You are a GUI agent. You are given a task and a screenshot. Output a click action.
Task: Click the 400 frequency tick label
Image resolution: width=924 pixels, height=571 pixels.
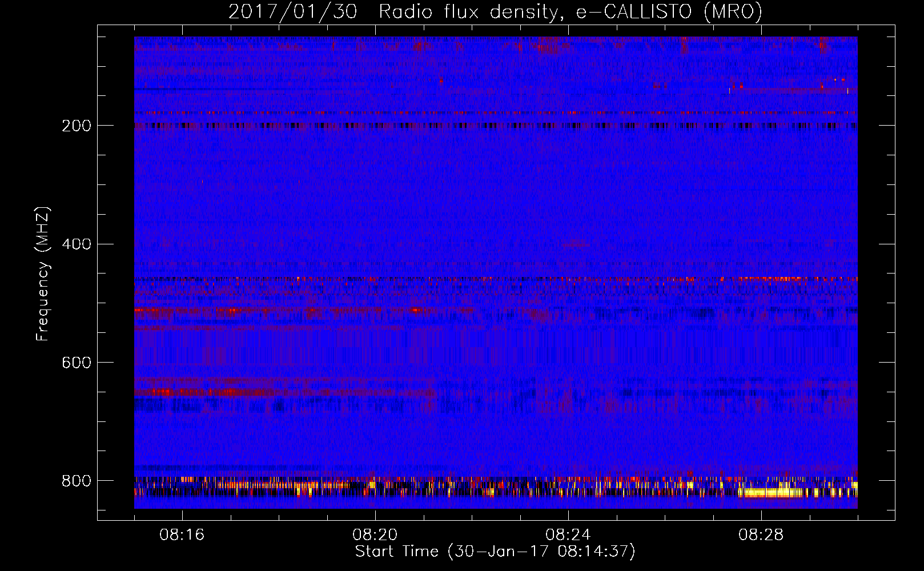(77, 244)
